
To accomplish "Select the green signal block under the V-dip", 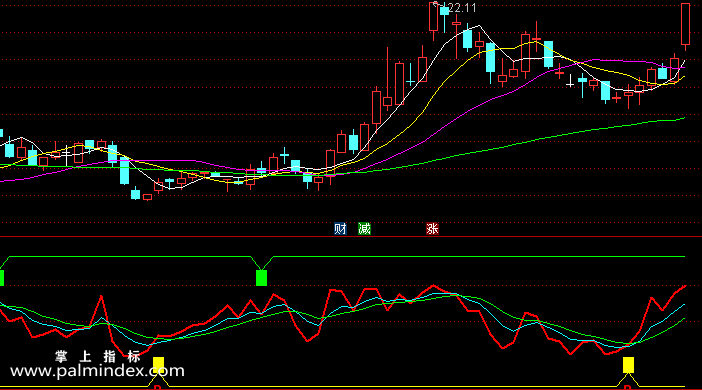I will click(x=261, y=278).
